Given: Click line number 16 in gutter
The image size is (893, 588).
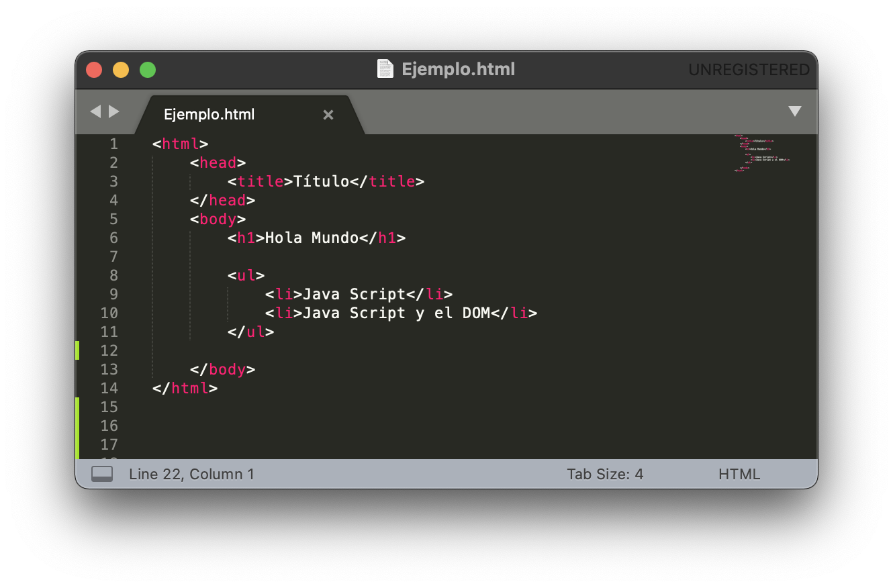Looking at the screenshot, I should point(109,426).
